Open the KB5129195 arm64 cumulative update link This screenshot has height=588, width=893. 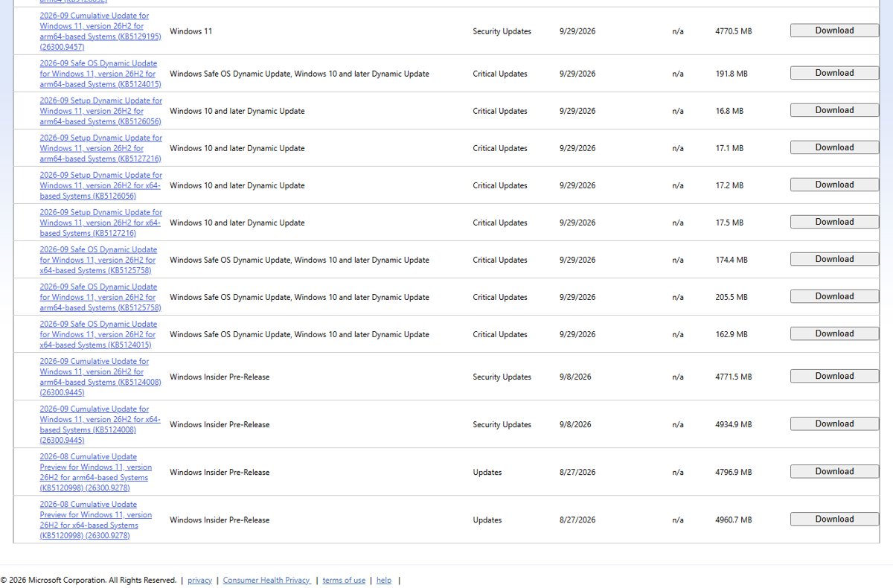pyautogui.click(x=100, y=31)
